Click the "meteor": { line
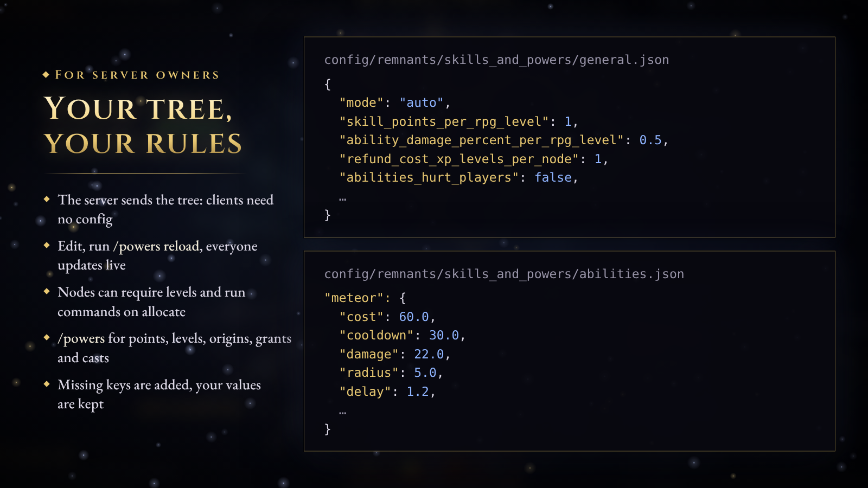Image resolution: width=868 pixels, height=488 pixels. point(365,298)
